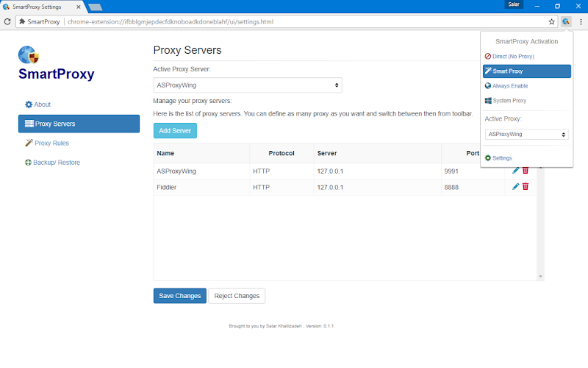Open the Active Proxy Server dropdown
The image size is (588, 368).
[x=248, y=85]
